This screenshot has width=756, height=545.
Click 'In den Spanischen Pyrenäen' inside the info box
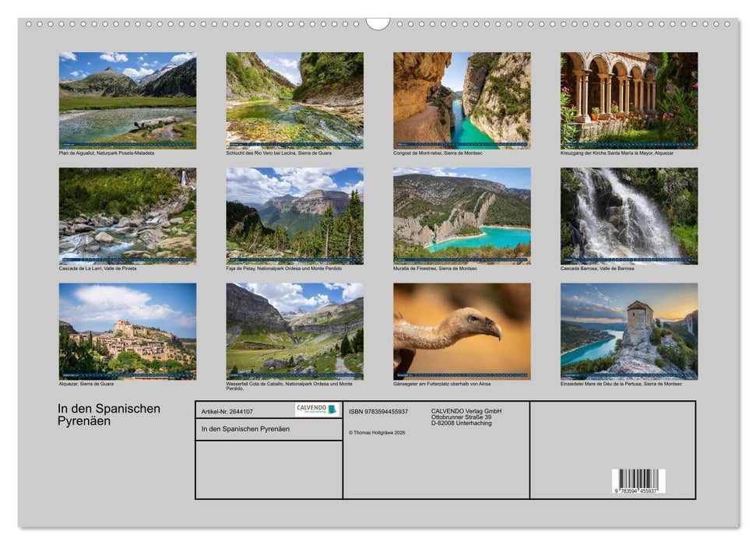(x=245, y=429)
